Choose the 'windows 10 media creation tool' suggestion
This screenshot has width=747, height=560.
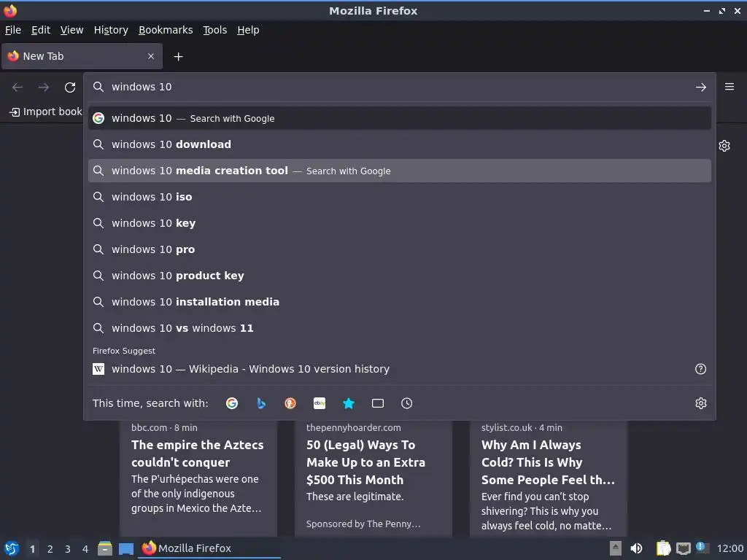click(400, 171)
